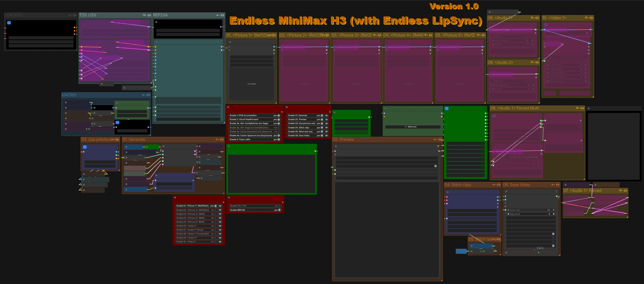The height and width of the screenshot is (284, 644).
Task: Collapse the 02. Preview node using its dot
Action: [336, 146]
